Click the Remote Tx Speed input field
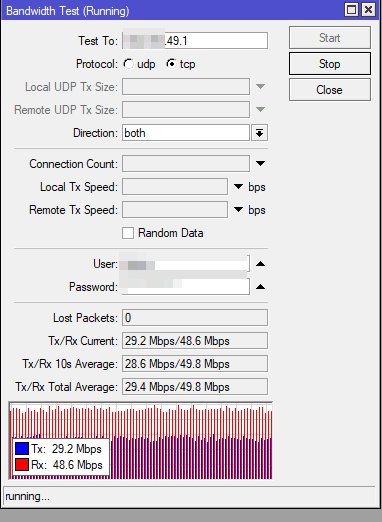 point(175,210)
